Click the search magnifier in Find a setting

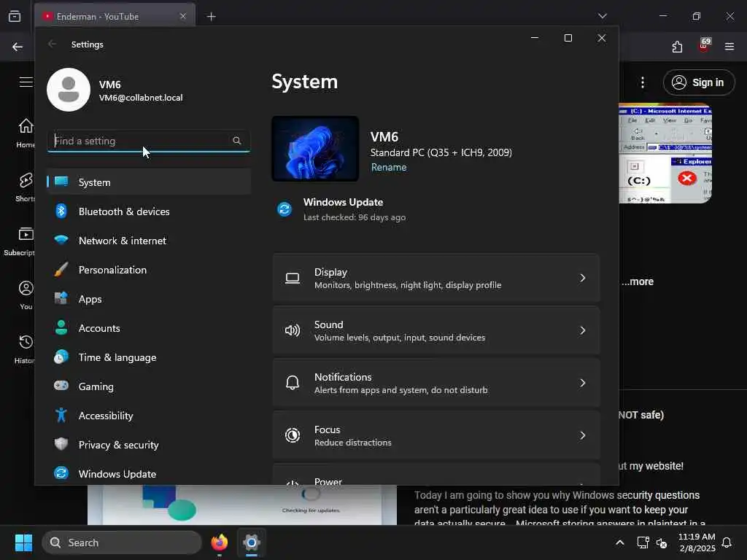click(x=237, y=141)
